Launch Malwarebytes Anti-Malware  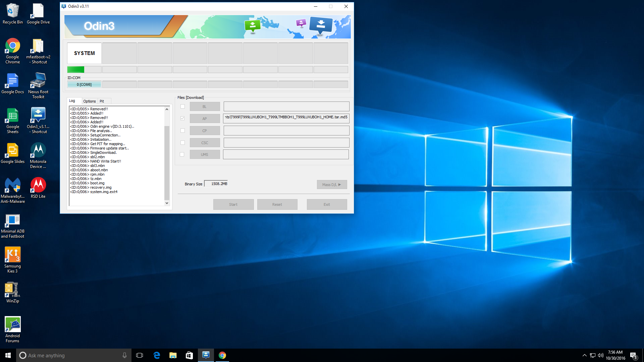[x=12, y=190]
